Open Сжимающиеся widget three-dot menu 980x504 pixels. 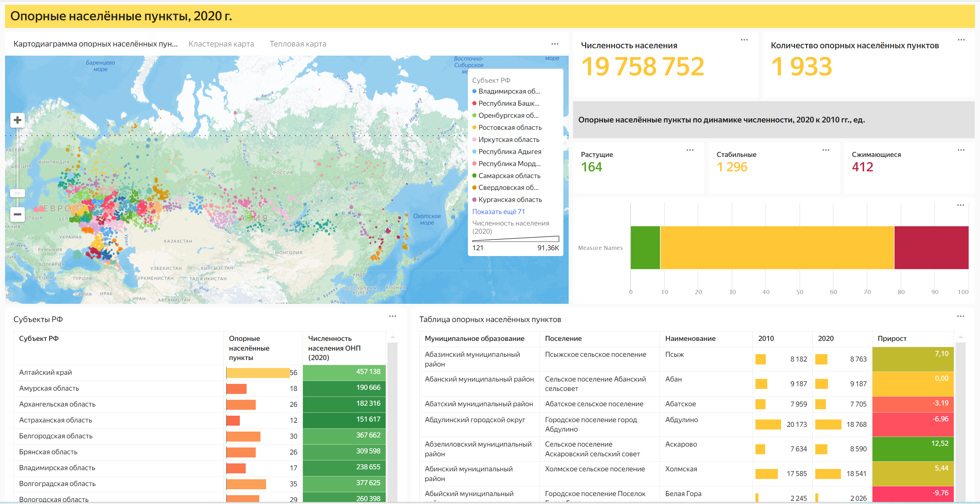(961, 150)
